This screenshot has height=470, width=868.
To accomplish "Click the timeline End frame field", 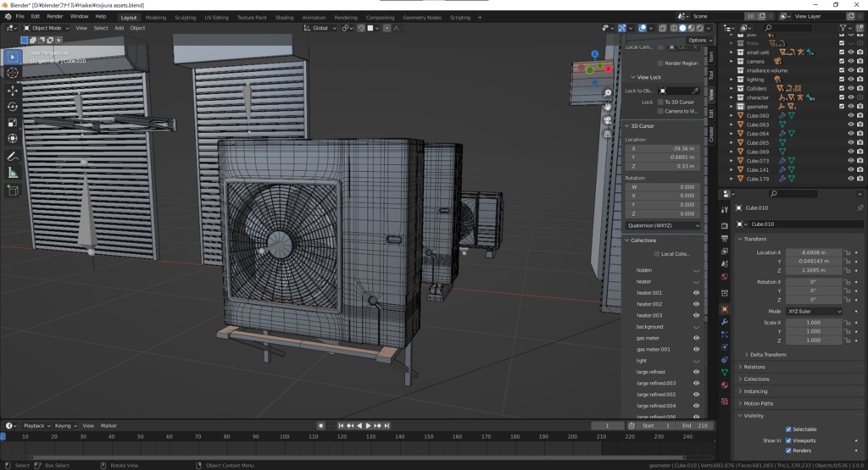I will coord(695,426).
